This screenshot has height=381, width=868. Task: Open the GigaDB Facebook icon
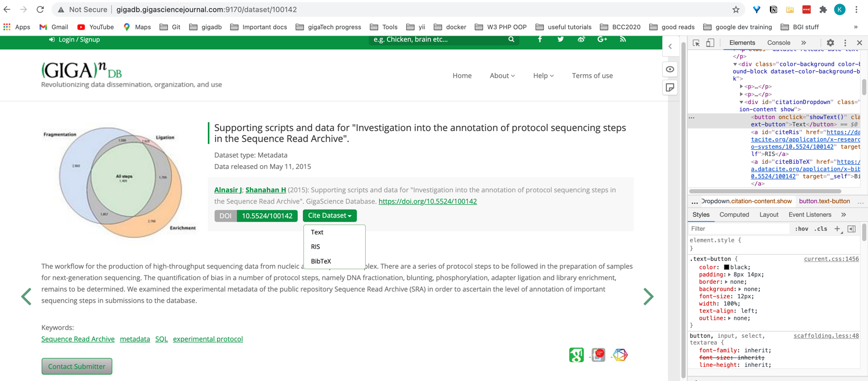(x=540, y=40)
